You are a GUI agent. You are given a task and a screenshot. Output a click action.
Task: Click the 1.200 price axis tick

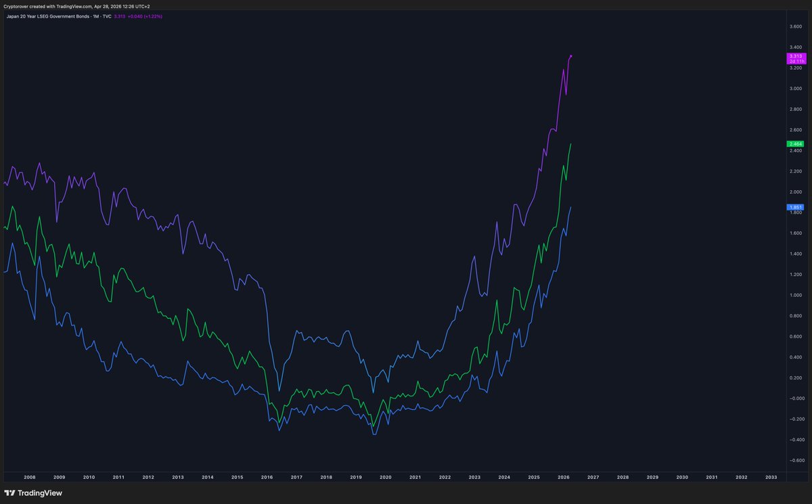(x=796, y=275)
